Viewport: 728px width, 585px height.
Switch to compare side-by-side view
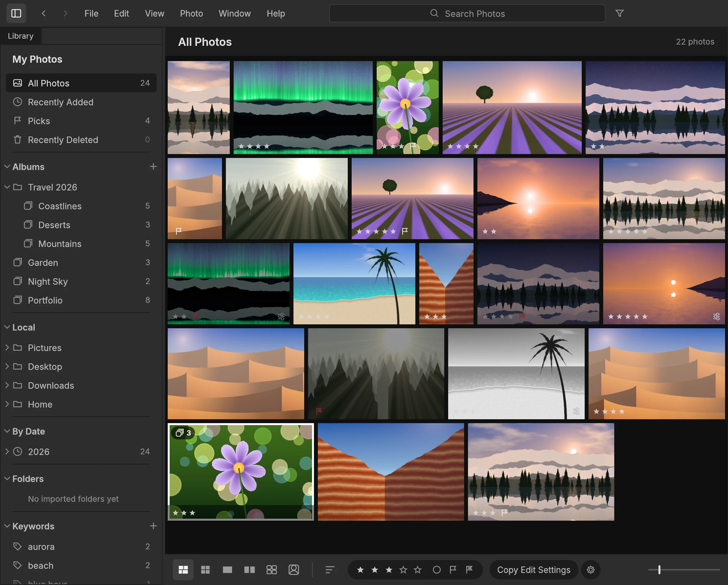coord(250,570)
